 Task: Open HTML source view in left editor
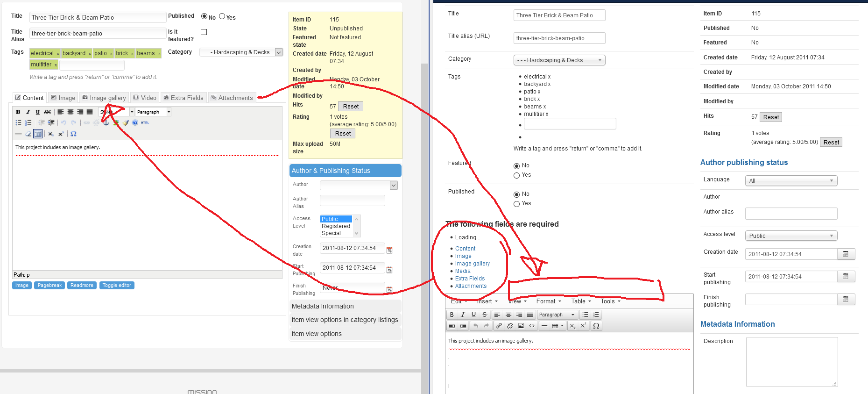(145, 123)
